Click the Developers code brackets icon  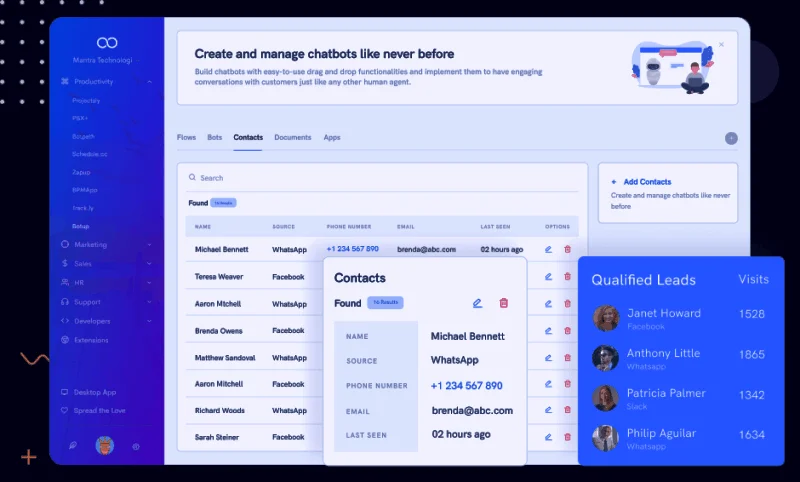(65, 321)
